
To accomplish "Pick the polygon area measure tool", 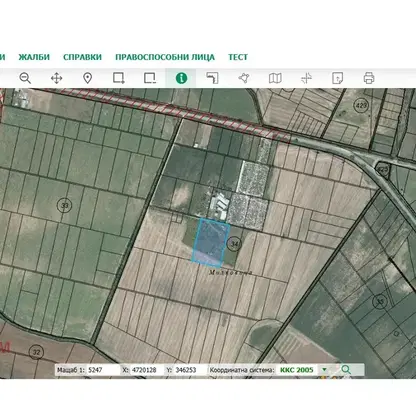I will (x=244, y=78).
